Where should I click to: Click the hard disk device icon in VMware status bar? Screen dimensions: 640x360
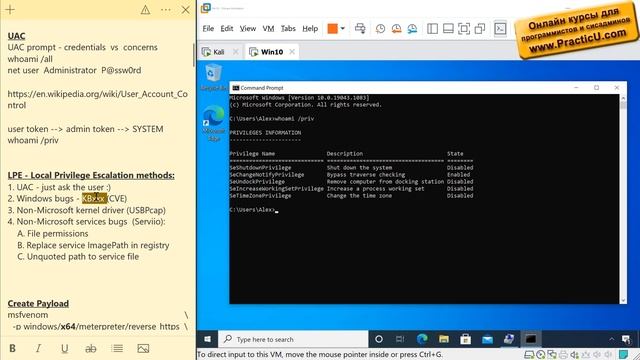tap(529, 354)
